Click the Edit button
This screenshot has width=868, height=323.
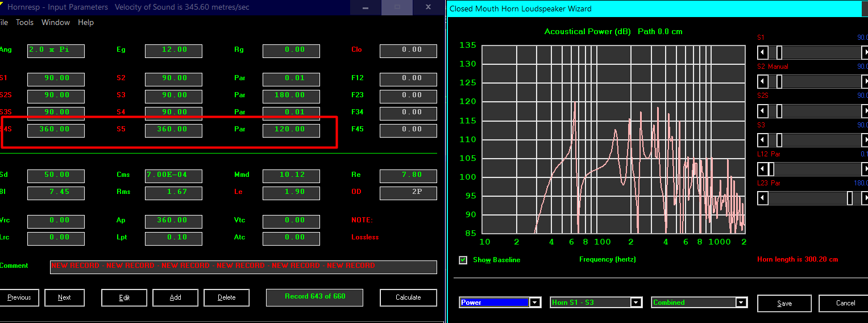tap(124, 297)
